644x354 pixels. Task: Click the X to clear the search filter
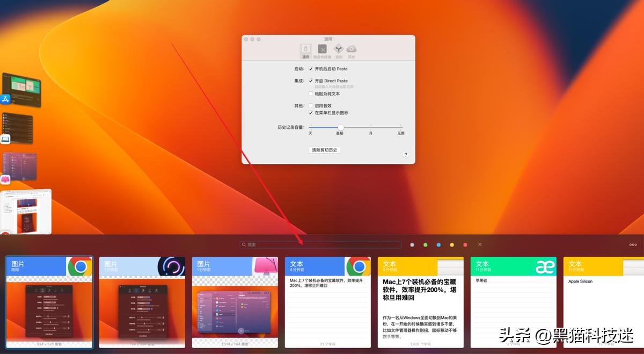pyautogui.click(x=480, y=244)
